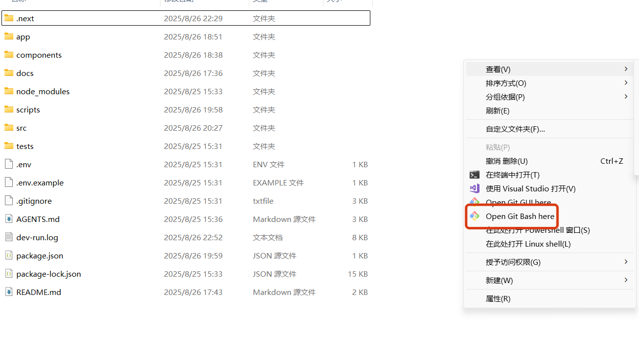Image resolution: width=639 pixels, height=364 pixels.
Task: Click the Git Bash icon in context menu
Action: [474, 216]
